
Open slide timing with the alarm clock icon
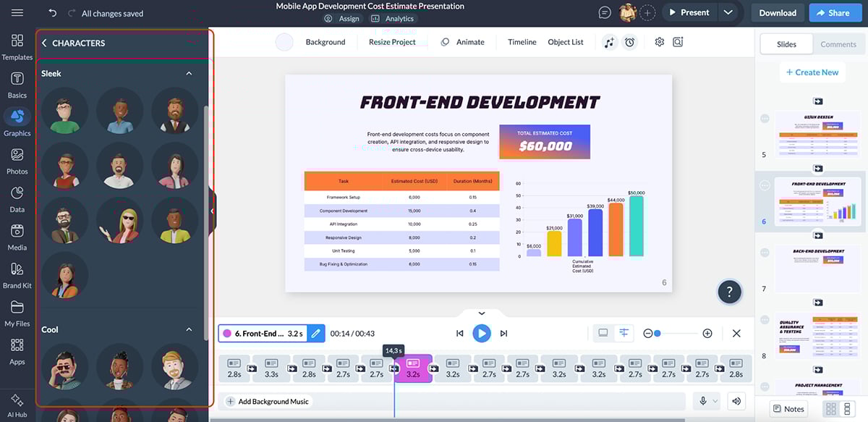[x=629, y=41]
